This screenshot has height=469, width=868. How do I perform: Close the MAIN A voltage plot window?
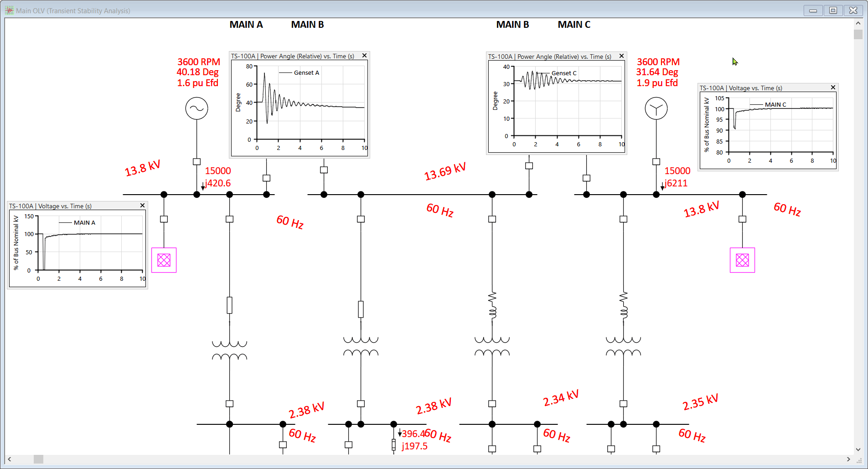tap(142, 206)
